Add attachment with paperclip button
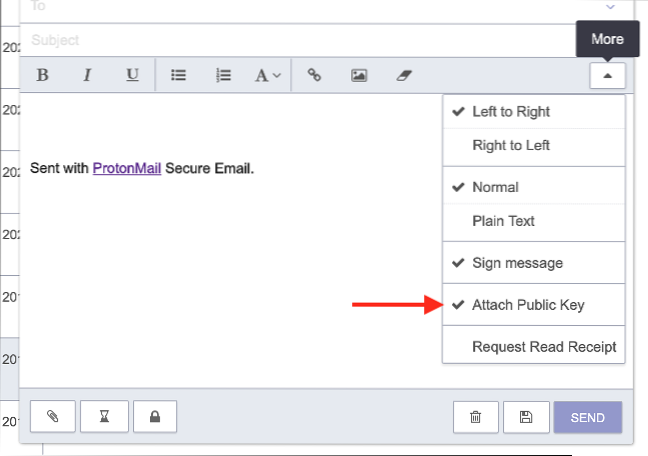This screenshot has height=456, width=648. pyautogui.click(x=53, y=416)
